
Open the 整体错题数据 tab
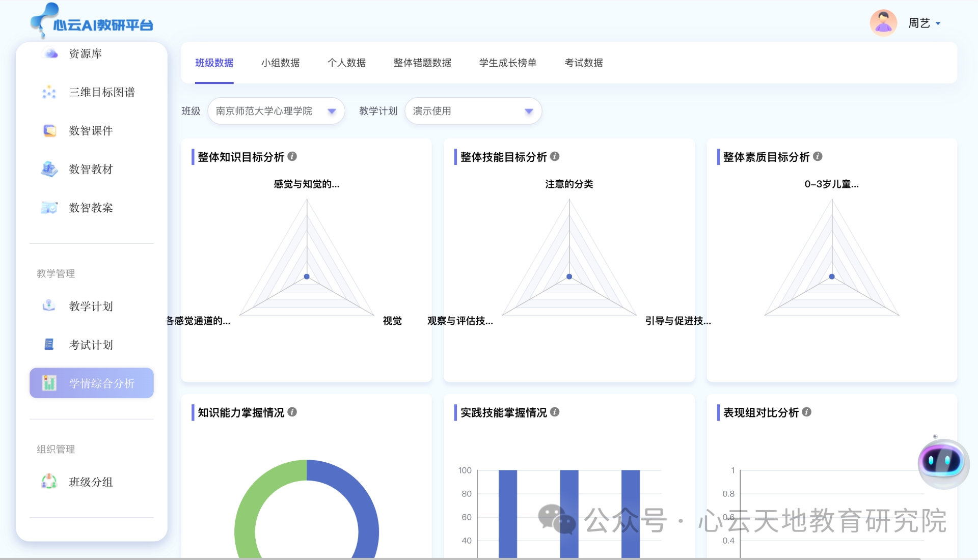point(422,63)
